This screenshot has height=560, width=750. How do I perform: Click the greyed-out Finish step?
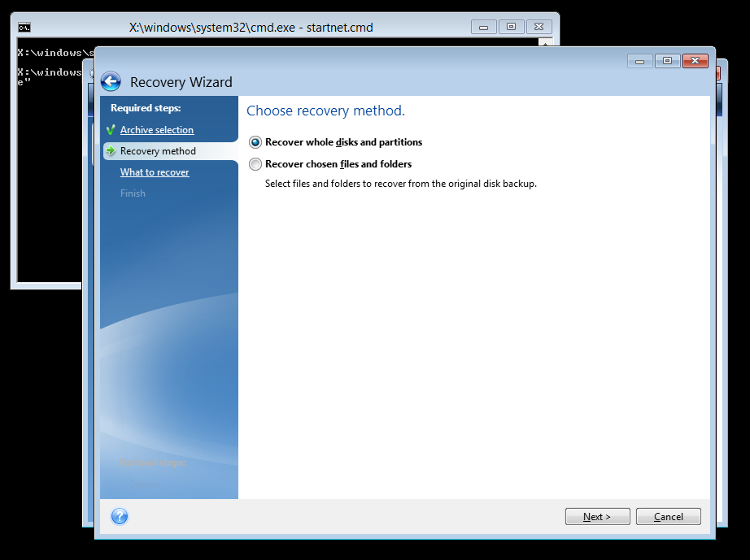coord(133,193)
